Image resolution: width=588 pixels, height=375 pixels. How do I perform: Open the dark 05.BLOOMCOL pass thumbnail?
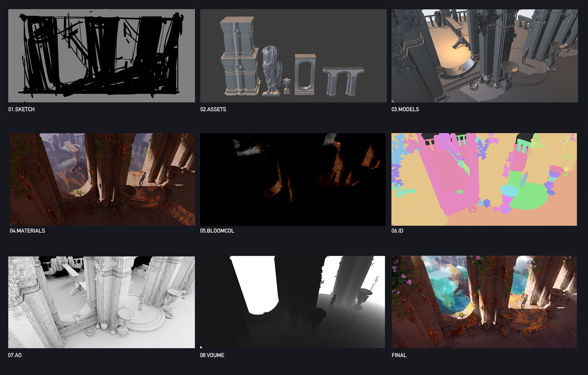[293, 179]
